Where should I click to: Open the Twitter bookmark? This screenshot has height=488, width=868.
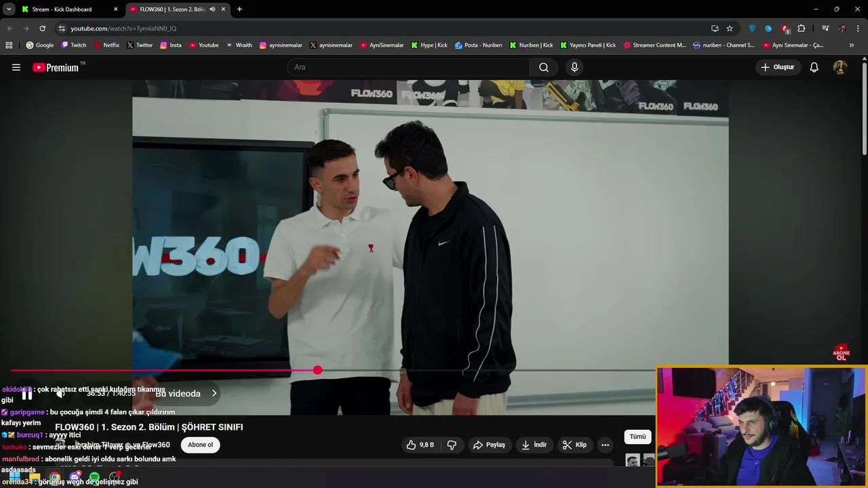140,45
